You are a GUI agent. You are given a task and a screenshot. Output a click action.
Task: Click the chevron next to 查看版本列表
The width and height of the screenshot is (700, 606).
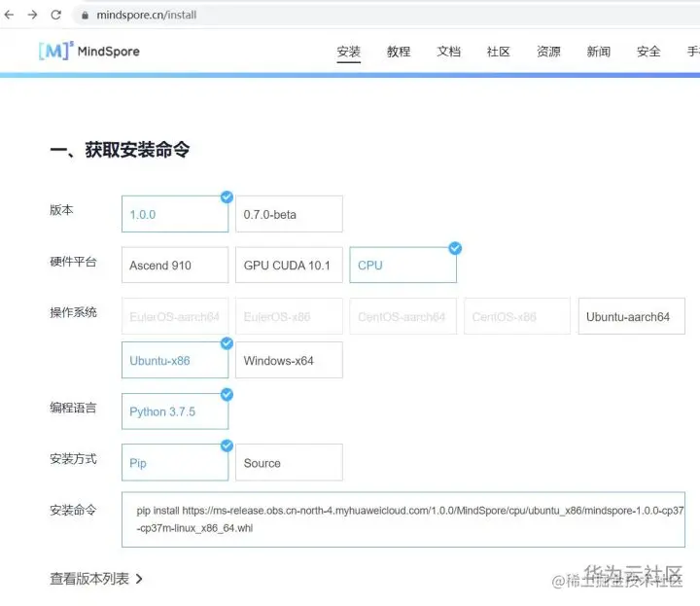pos(139,579)
